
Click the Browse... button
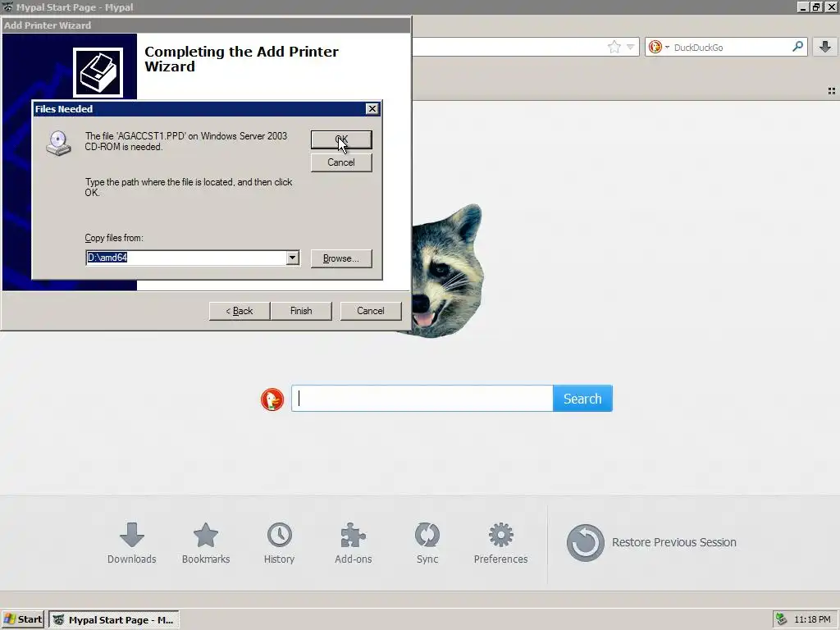341,258
